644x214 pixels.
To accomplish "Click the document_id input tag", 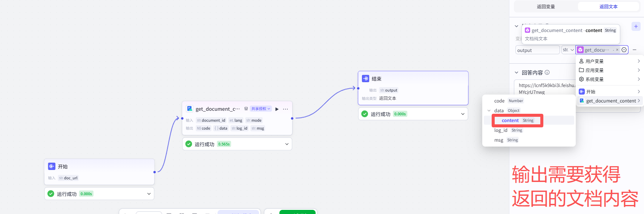I will (211, 121).
